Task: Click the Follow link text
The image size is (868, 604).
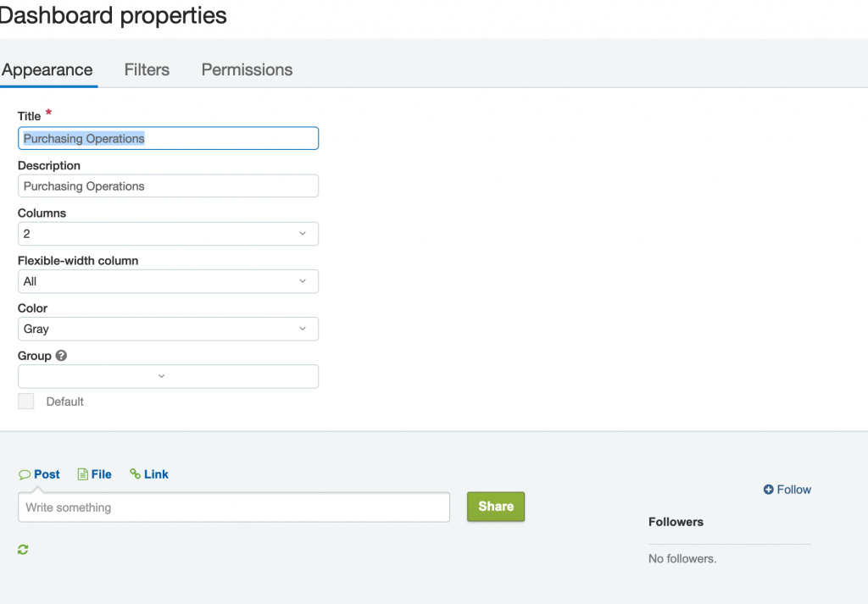Action: (x=794, y=490)
